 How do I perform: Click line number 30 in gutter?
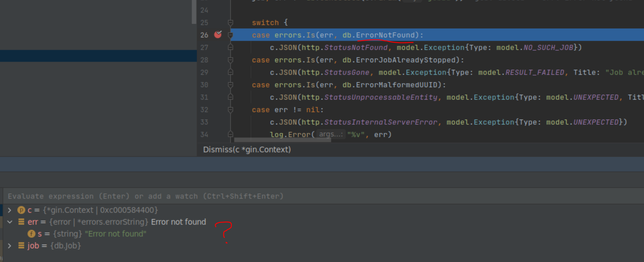pyautogui.click(x=204, y=85)
